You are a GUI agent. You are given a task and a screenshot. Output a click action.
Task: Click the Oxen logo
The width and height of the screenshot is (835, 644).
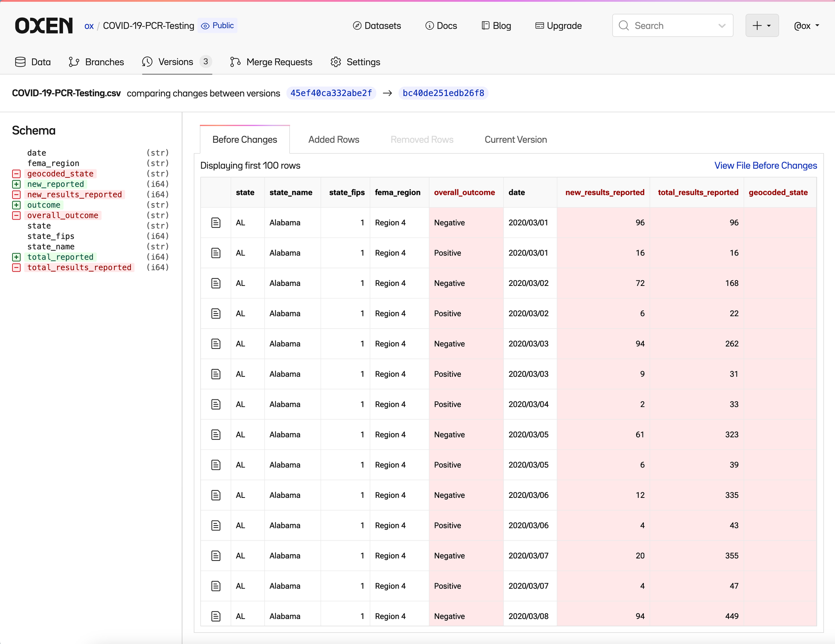click(x=44, y=25)
